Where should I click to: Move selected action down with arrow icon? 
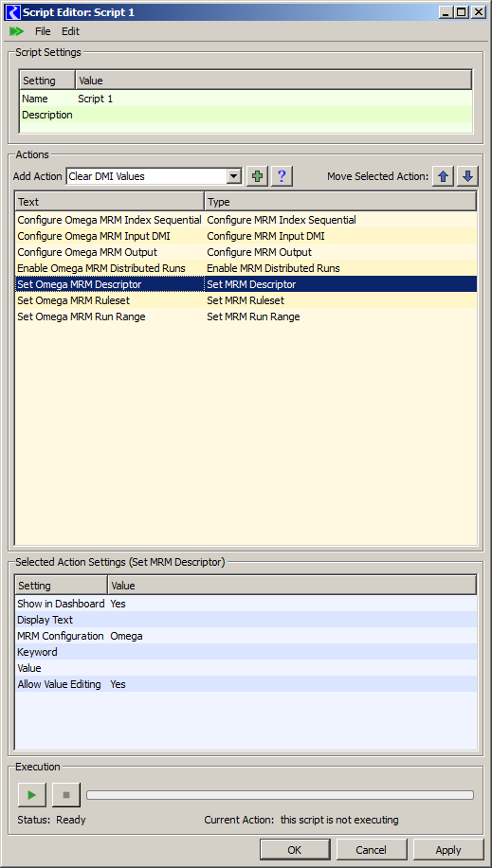[x=467, y=176]
